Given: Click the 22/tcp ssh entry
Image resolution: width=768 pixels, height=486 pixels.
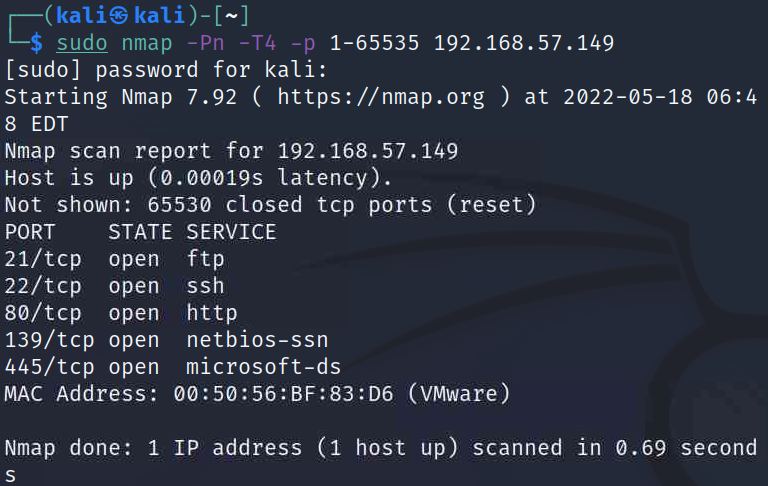Looking at the screenshot, I should (115, 286).
